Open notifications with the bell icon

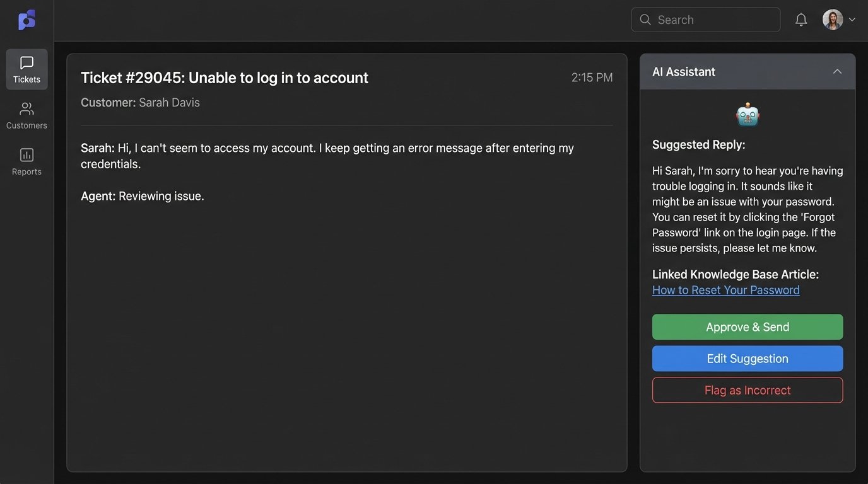801,20
